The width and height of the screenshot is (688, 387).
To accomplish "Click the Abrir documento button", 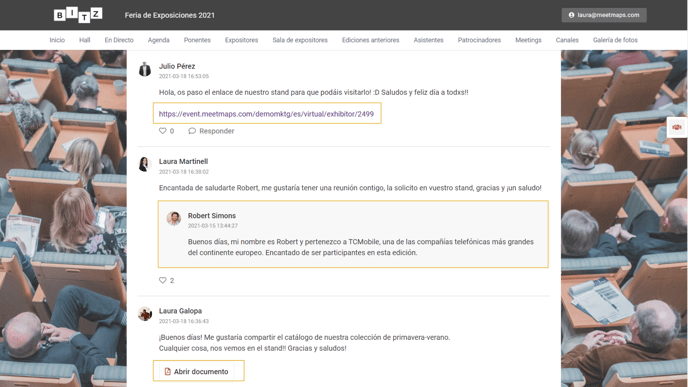I will coord(196,371).
